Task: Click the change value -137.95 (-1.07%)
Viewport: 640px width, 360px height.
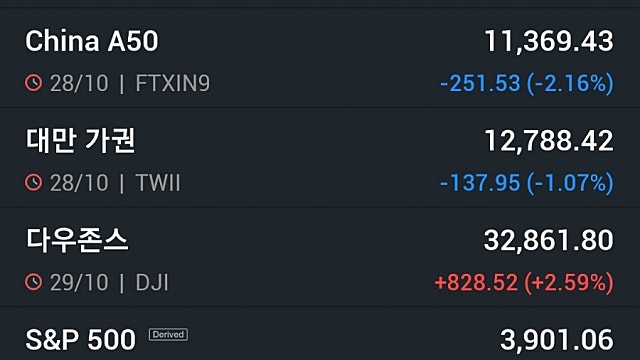Action: point(527,183)
